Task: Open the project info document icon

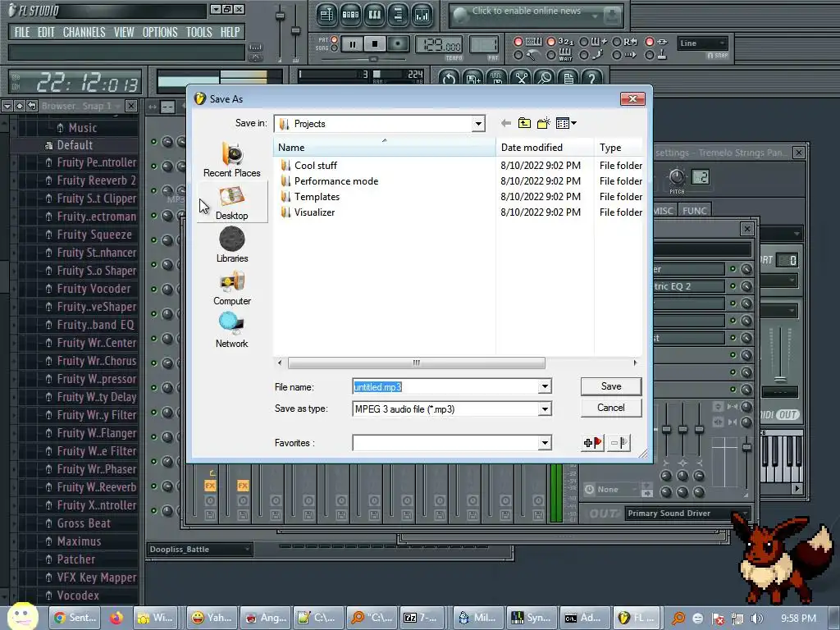Action: tap(568, 79)
